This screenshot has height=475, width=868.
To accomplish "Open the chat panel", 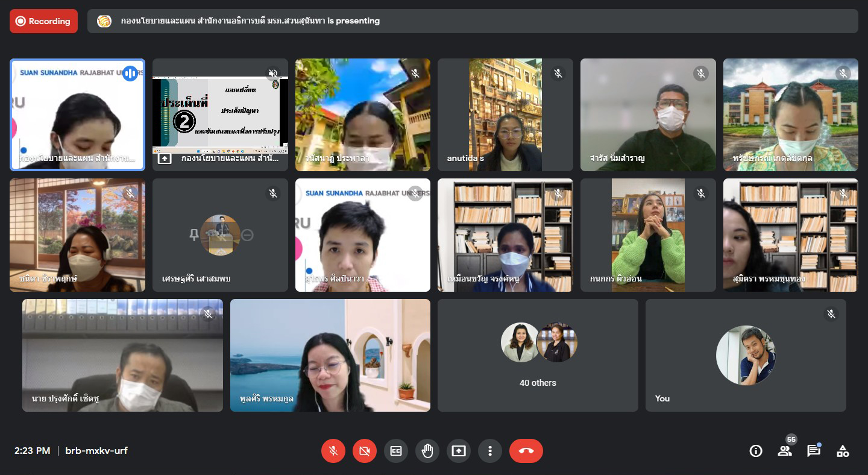I will (x=814, y=451).
